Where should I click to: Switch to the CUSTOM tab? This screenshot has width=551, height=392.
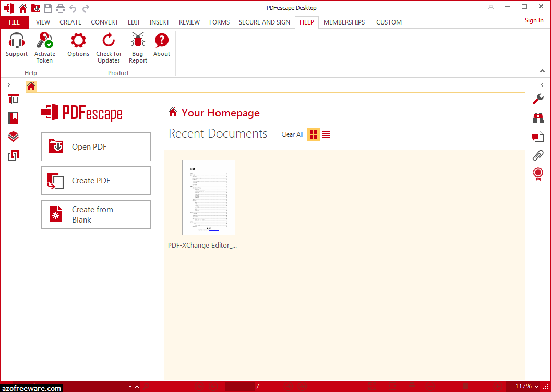tap(389, 22)
